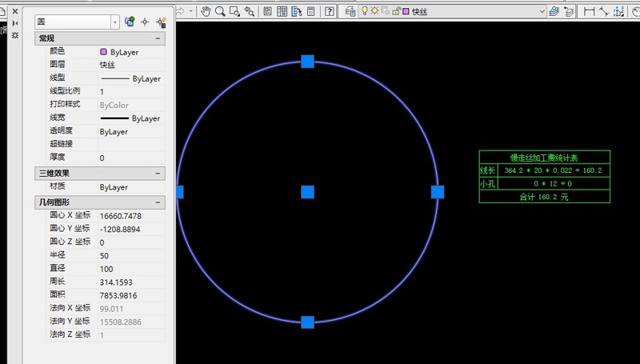
Task: Collapse the 三维效果 section
Action: click(158, 174)
